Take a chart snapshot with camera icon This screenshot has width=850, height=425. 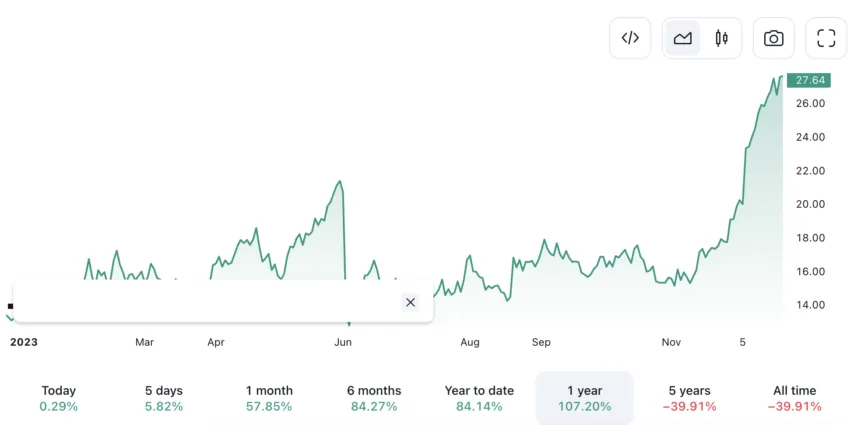[x=774, y=38]
